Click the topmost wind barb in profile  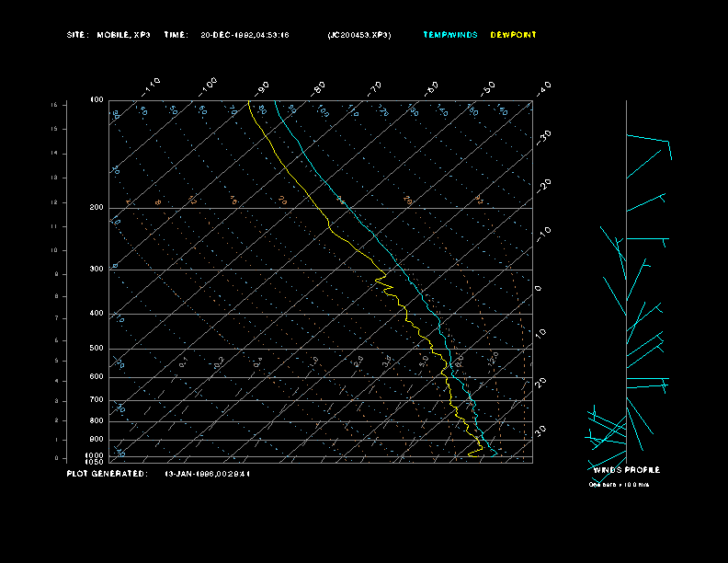point(649,142)
